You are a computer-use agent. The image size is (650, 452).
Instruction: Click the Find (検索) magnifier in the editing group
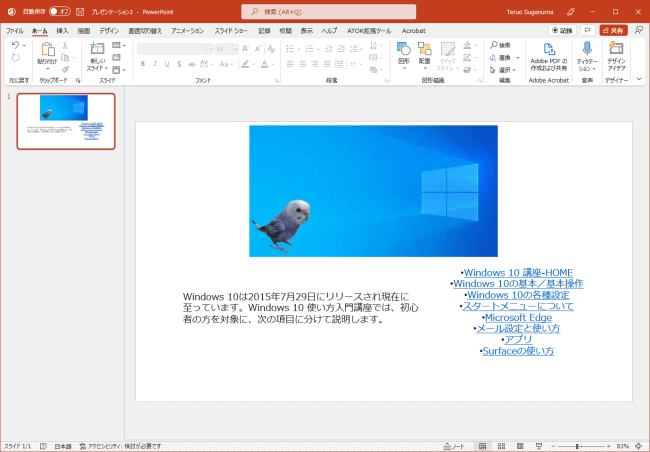(494, 45)
